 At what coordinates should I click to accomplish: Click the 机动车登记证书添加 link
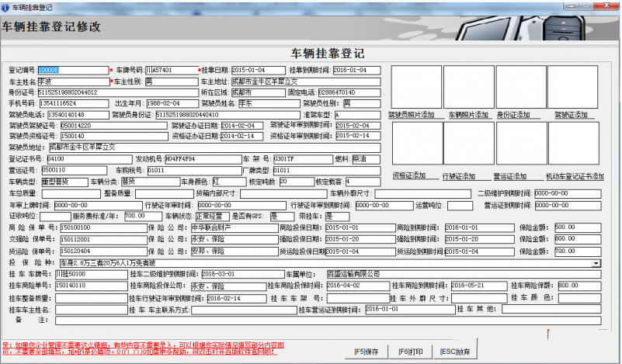click(575, 176)
